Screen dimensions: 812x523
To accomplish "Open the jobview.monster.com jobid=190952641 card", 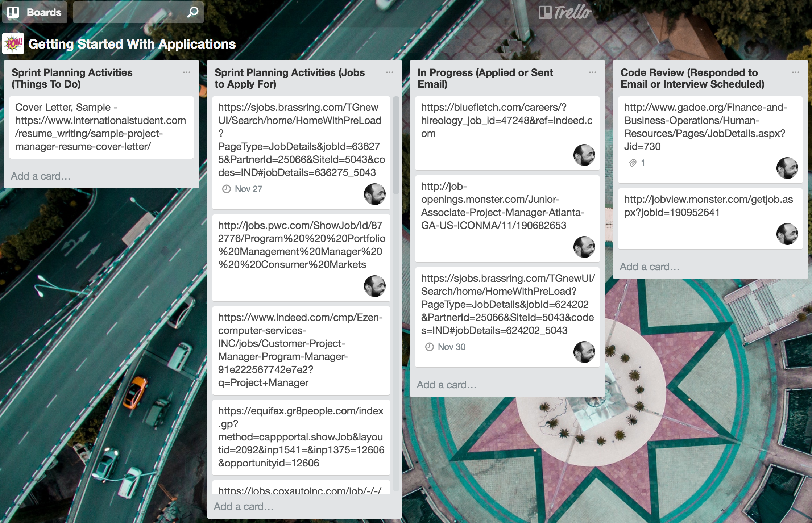I will (x=710, y=218).
